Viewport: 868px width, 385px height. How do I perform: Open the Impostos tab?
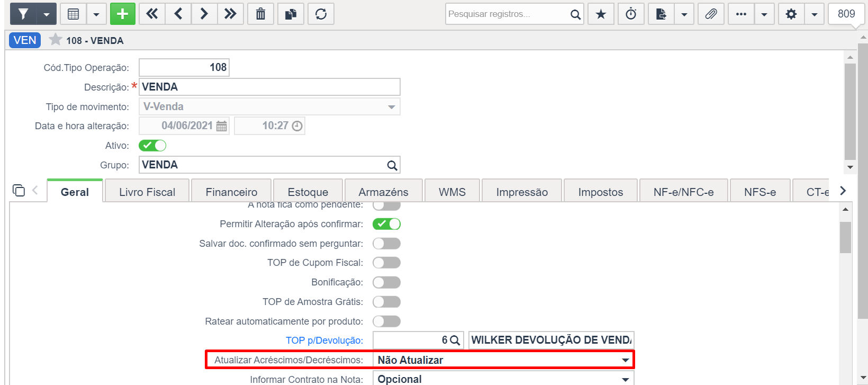click(601, 192)
